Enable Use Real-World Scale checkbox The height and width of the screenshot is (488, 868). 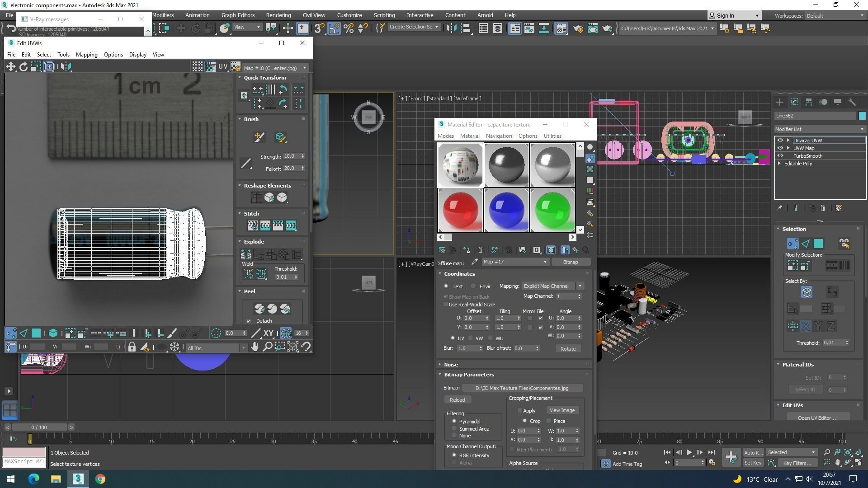[446, 305]
